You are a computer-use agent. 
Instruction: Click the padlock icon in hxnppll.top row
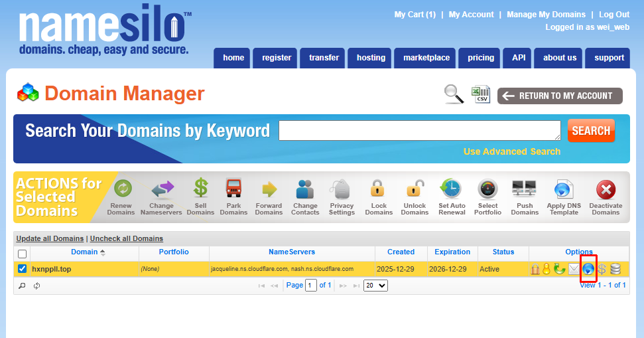(x=535, y=269)
